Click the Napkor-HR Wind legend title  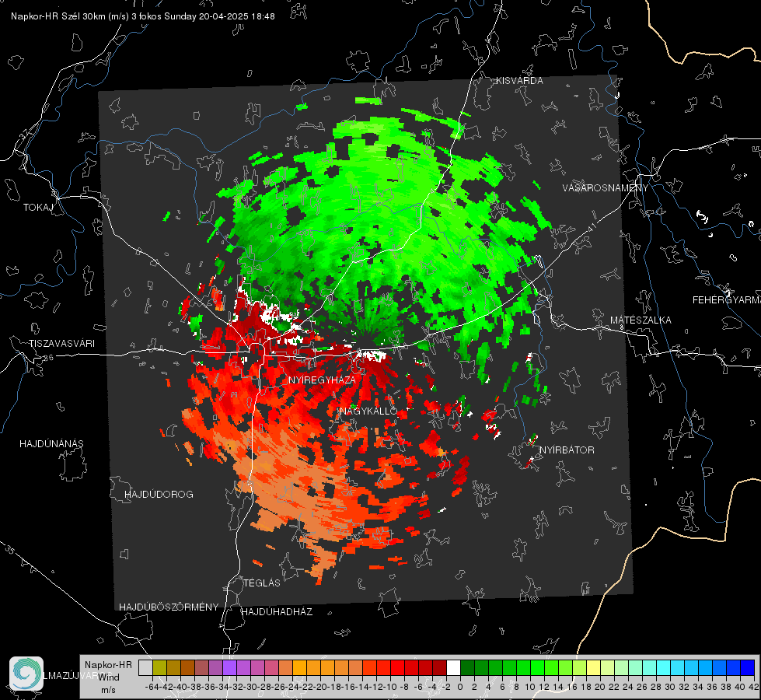[108, 671]
